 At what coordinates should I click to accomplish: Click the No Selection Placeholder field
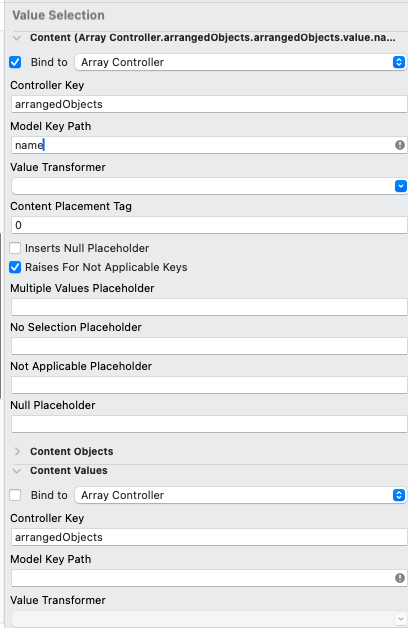209,346
